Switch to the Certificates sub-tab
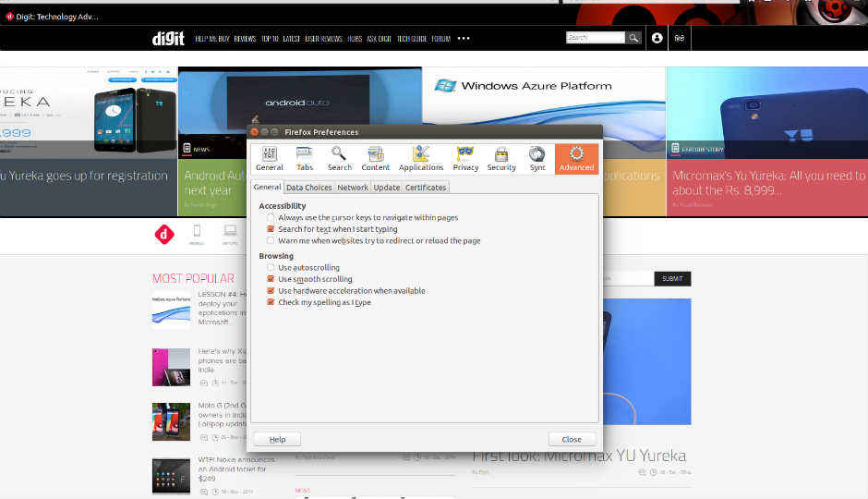Image resolution: width=868 pixels, height=499 pixels. (426, 188)
